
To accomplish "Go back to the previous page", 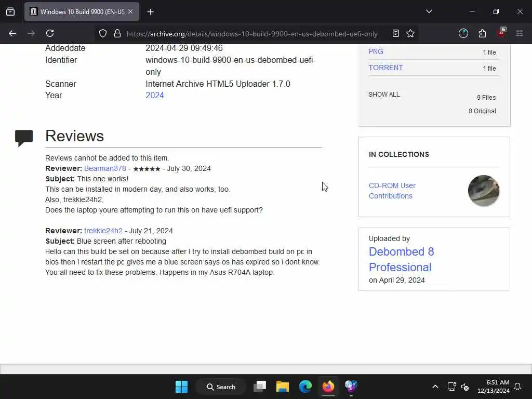I will tap(12, 33).
